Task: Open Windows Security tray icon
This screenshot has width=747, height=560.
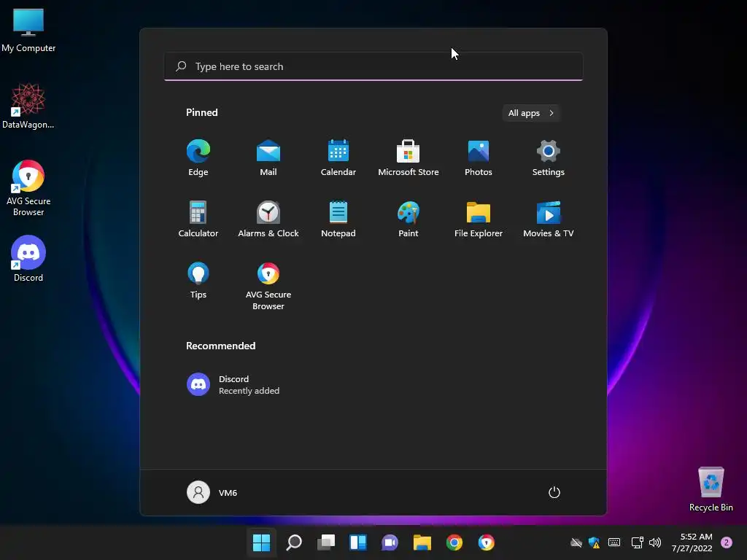Action: pyautogui.click(x=594, y=542)
